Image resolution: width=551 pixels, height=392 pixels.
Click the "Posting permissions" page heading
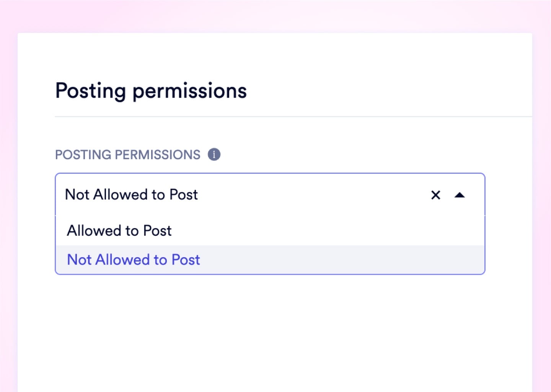tap(151, 91)
